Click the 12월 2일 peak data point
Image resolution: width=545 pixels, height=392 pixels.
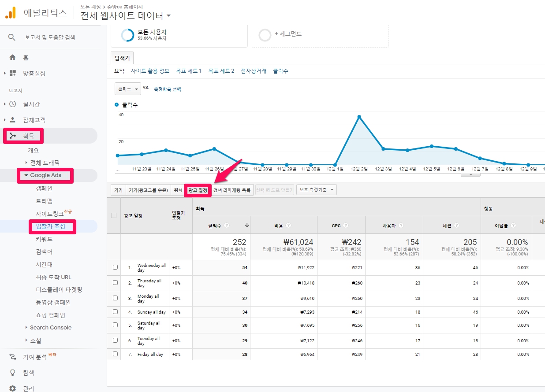(359, 117)
